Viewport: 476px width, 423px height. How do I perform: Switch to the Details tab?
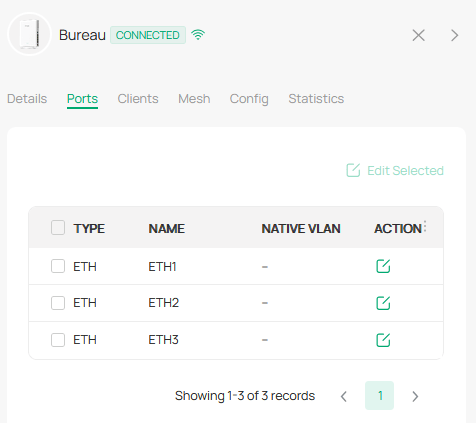pyautogui.click(x=27, y=99)
